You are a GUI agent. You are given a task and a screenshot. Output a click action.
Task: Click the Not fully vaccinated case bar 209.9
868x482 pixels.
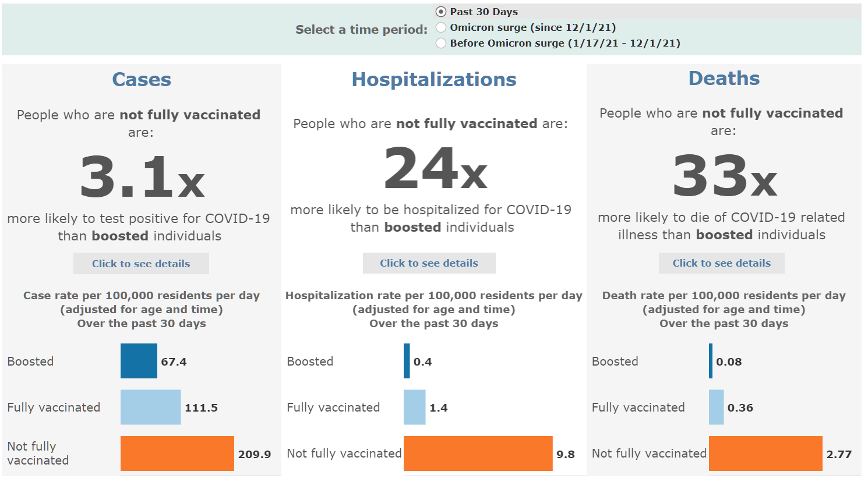click(x=177, y=453)
